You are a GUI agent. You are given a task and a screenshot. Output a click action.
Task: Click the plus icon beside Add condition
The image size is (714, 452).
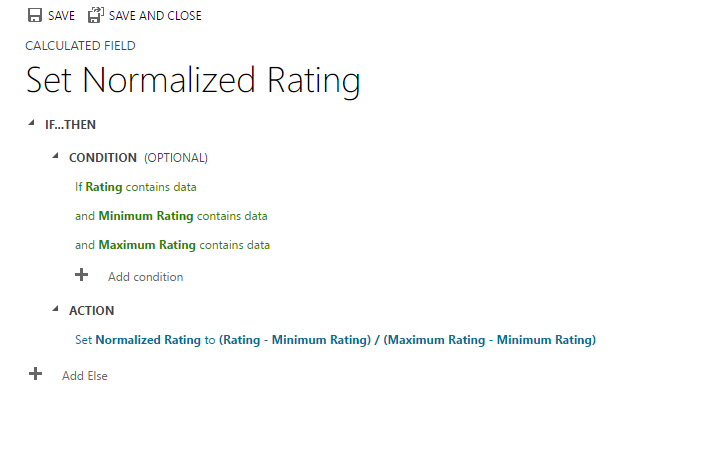tap(82, 275)
